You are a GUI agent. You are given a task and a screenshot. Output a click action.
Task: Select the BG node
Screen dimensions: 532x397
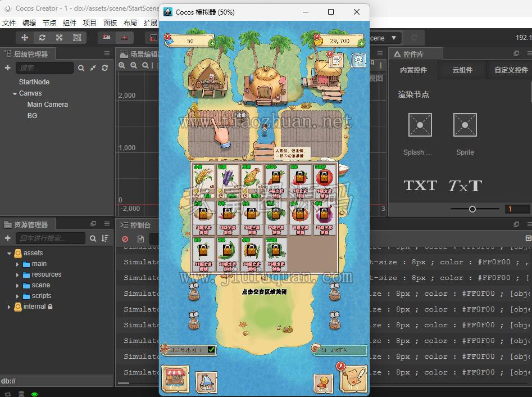click(x=32, y=116)
